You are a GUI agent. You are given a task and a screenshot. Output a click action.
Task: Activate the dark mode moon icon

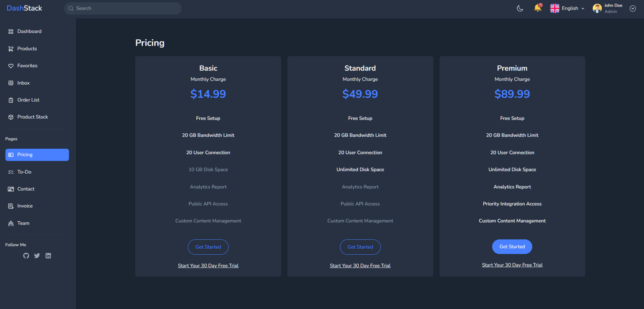point(520,8)
